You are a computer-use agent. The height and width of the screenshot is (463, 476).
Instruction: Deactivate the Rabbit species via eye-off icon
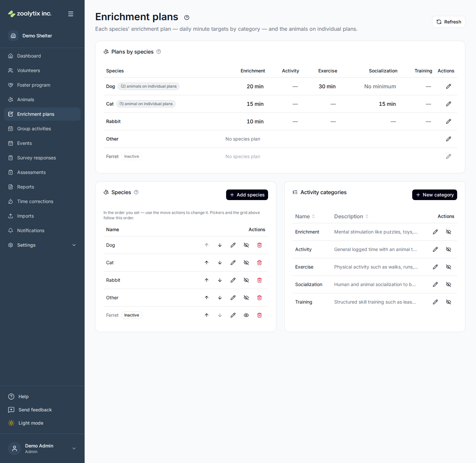tap(246, 280)
